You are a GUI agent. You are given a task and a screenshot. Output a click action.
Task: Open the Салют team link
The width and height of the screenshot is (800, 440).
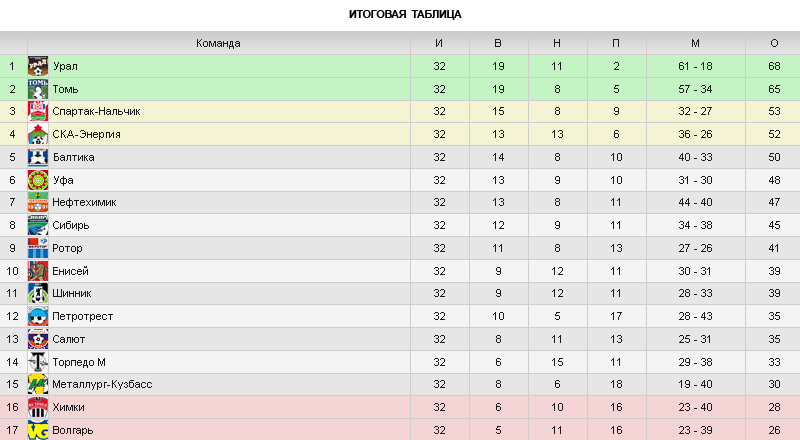click(69, 339)
